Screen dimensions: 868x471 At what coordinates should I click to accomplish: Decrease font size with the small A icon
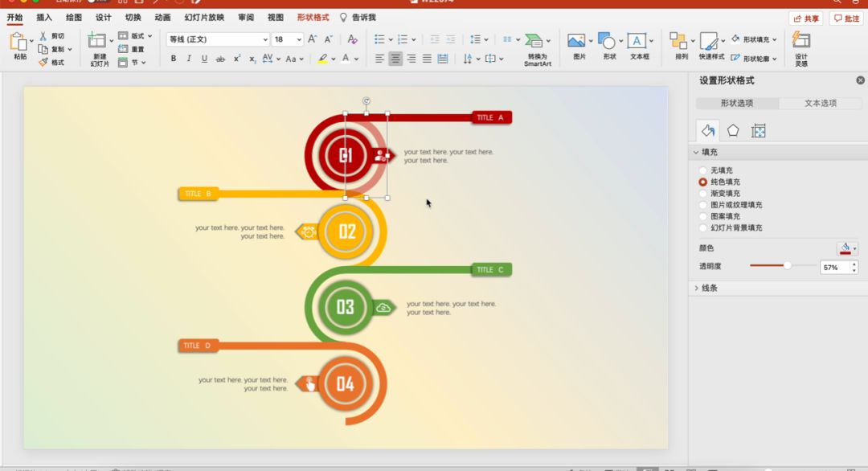tap(328, 39)
